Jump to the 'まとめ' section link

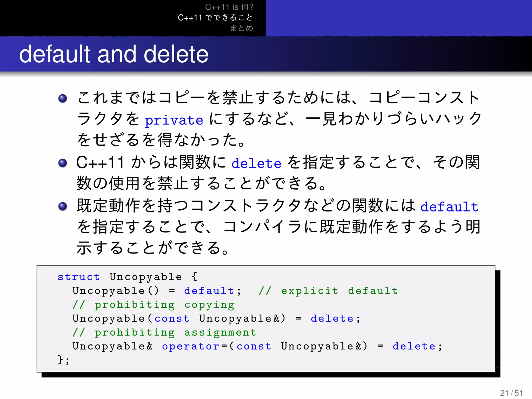pyautogui.click(x=241, y=28)
